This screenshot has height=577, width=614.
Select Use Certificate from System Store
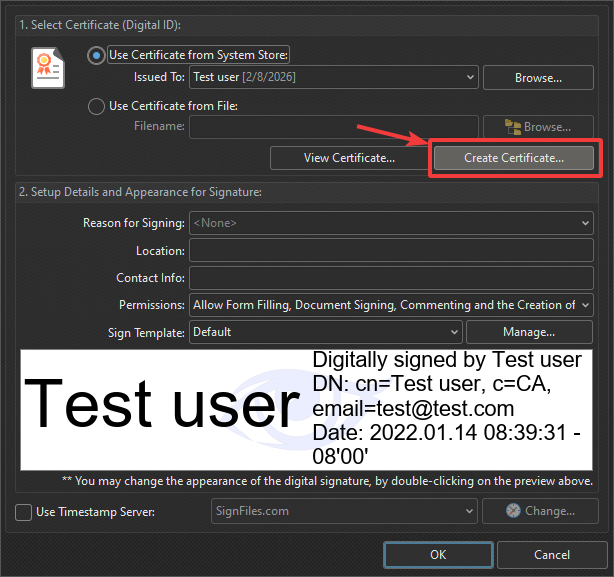[x=97, y=55]
